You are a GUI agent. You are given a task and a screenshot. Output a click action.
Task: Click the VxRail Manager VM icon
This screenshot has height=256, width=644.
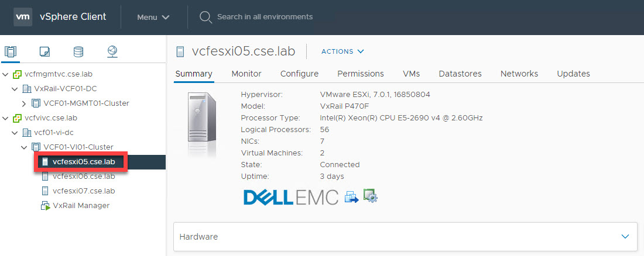click(x=45, y=206)
